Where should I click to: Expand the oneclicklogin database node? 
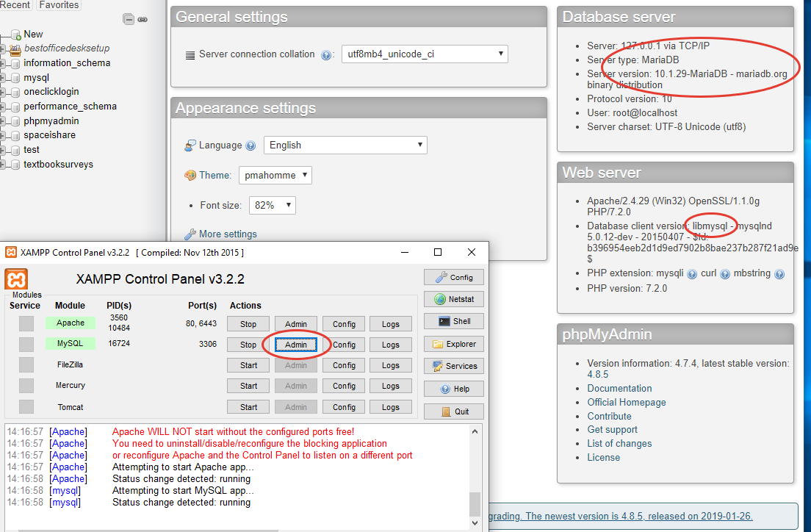coord(3,93)
